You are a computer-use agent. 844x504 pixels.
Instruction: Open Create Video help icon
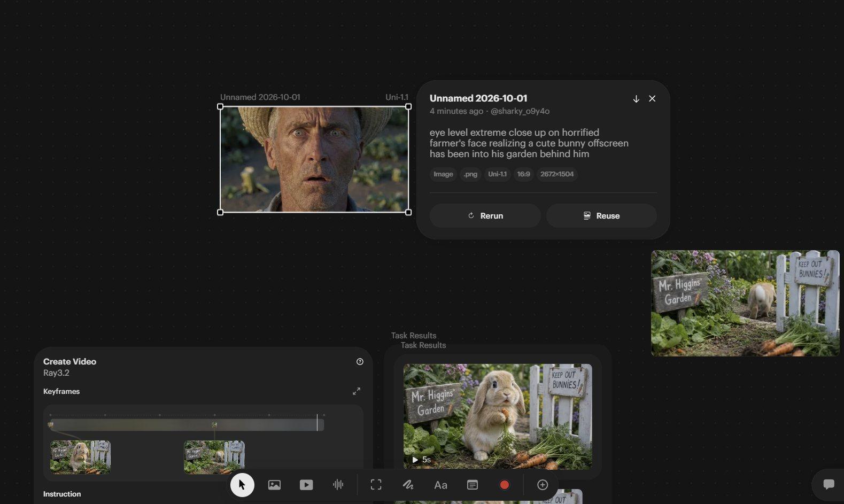(x=360, y=362)
